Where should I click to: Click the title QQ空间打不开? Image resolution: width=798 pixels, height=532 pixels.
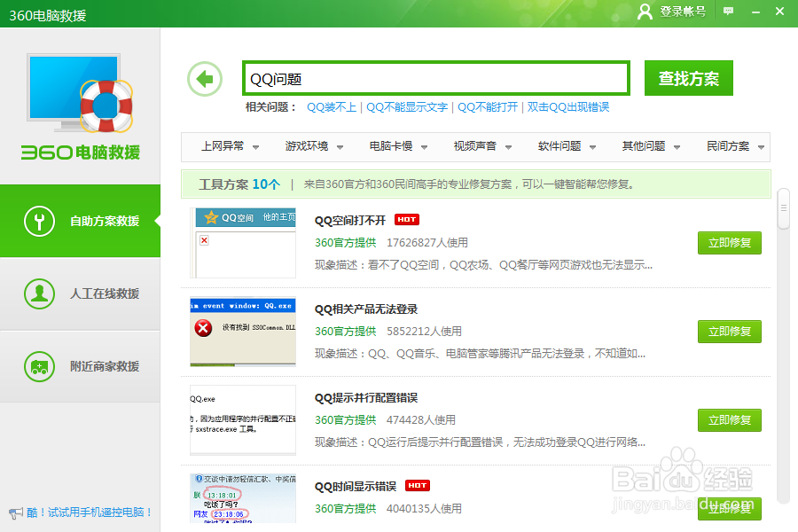coord(350,221)
